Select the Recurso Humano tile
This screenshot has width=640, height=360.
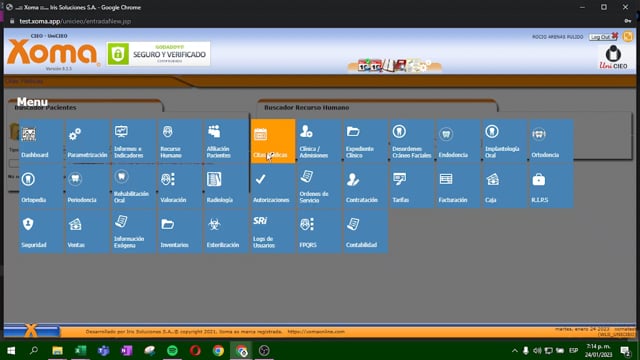coord(180,141)
